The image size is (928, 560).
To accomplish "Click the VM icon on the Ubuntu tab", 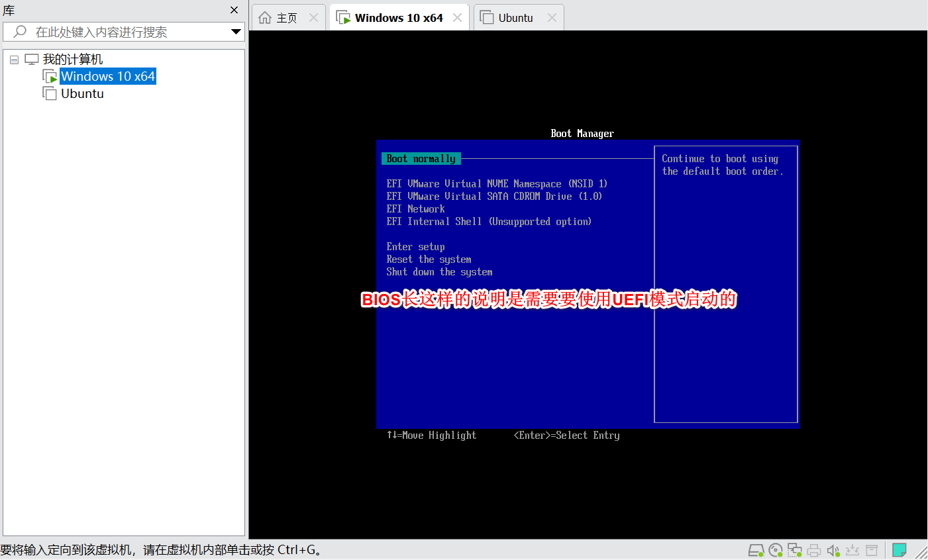I will click(x=487, y=17).
